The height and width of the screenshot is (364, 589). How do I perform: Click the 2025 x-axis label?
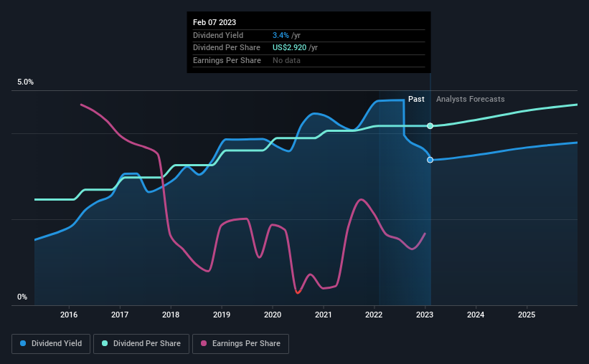pyautogui.click(x=527, y=315)
